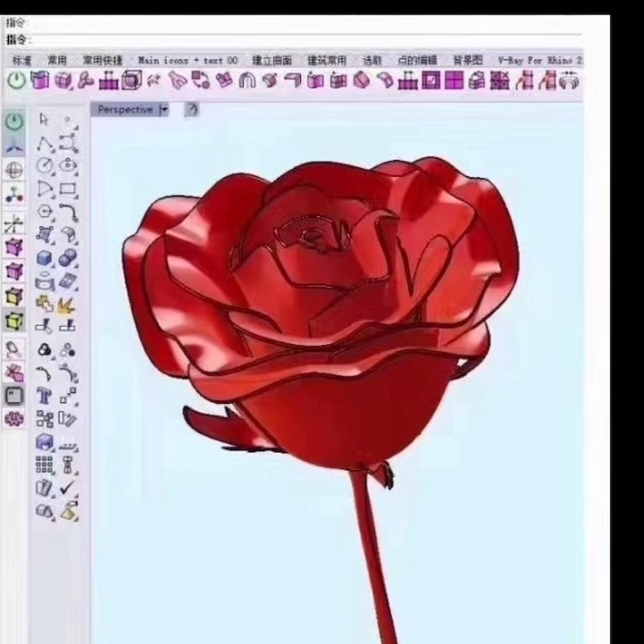This screenshot has height=644, width=644.
Task: Click the pink solid cube with points icon
Action: [15, 247]
